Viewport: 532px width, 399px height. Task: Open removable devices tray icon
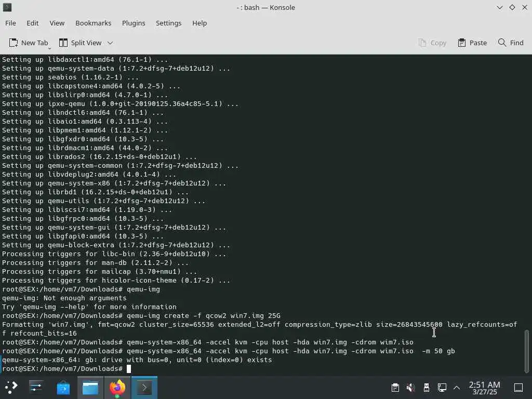(427, 388)
